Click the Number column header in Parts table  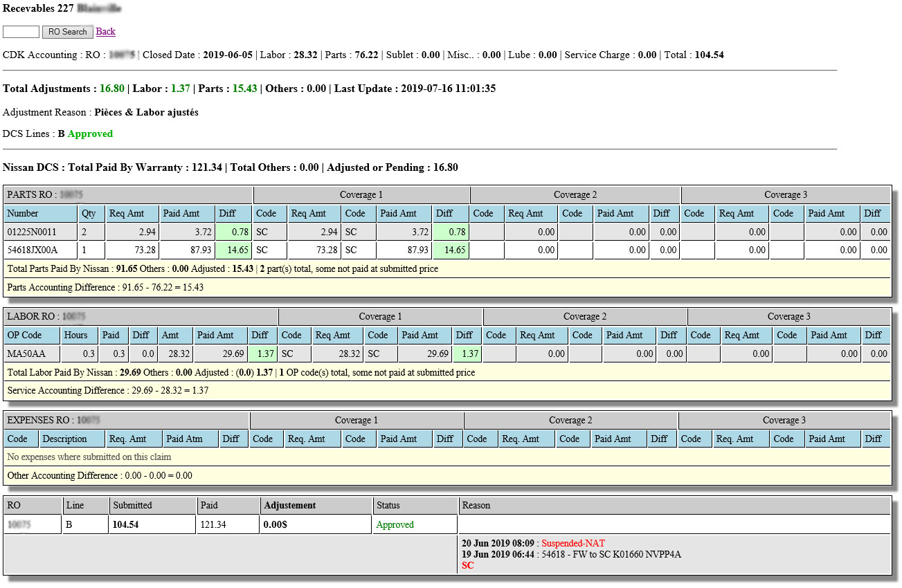41,214
